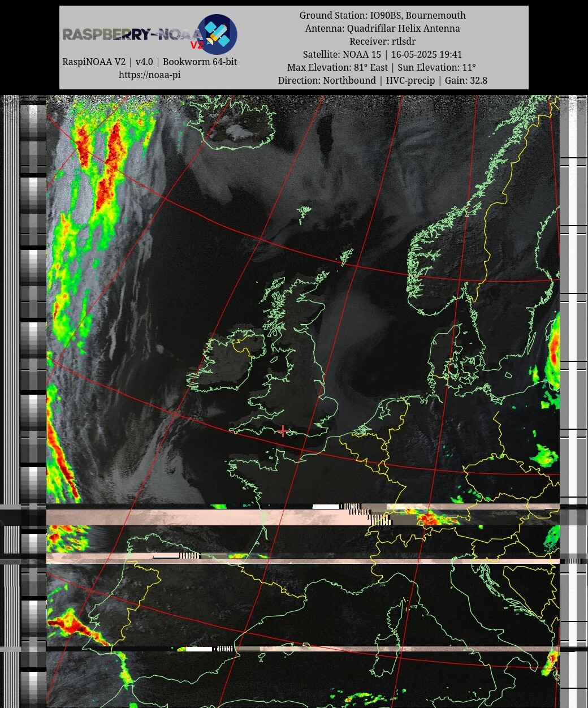The width and height of the screenshot is (588, 708).
Task: Click the 'Max Elevation: 81° East | Sun Elevation: 11°' line
Action: tap(383, 67)
